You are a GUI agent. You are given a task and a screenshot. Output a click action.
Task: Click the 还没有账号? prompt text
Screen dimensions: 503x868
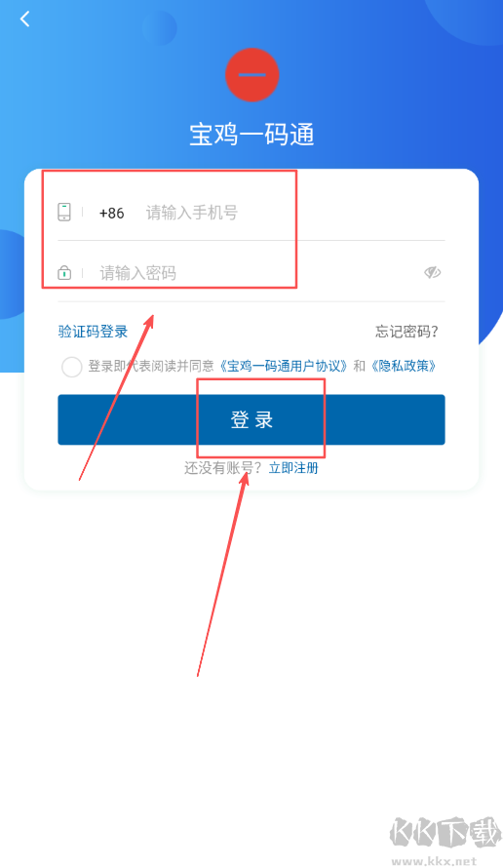point(223,468)
